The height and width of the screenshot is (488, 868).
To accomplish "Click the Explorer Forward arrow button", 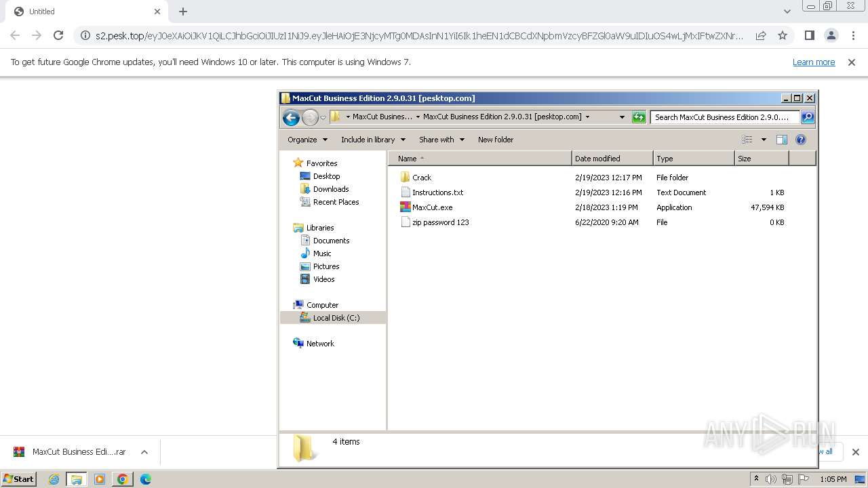I will (x=310, y=117).
